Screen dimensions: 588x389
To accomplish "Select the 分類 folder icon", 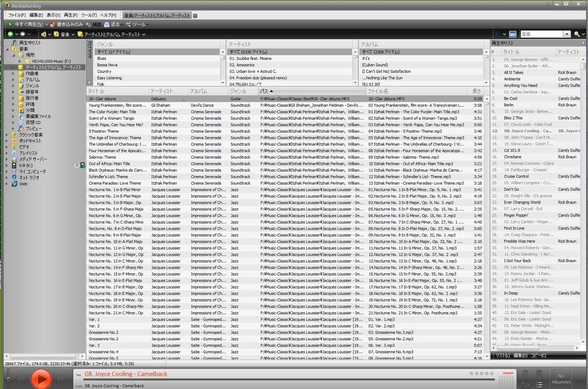I will [22, 110].
